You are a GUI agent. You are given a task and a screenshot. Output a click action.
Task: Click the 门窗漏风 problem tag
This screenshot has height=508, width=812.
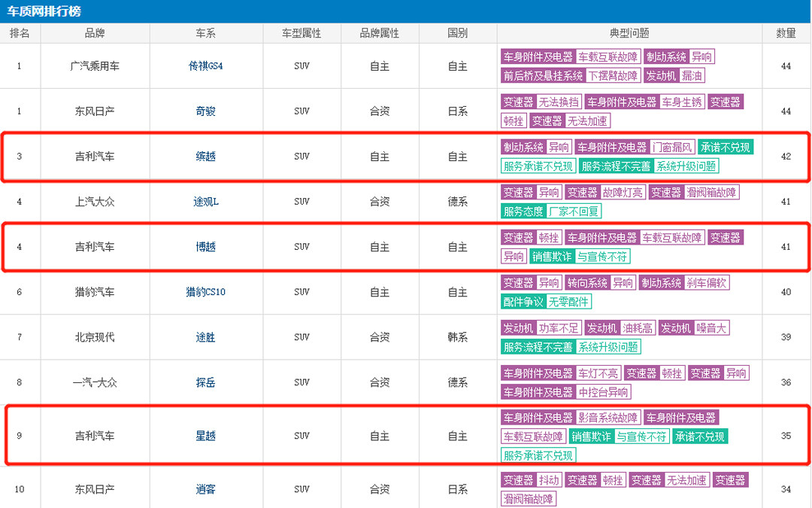[672, 148]
